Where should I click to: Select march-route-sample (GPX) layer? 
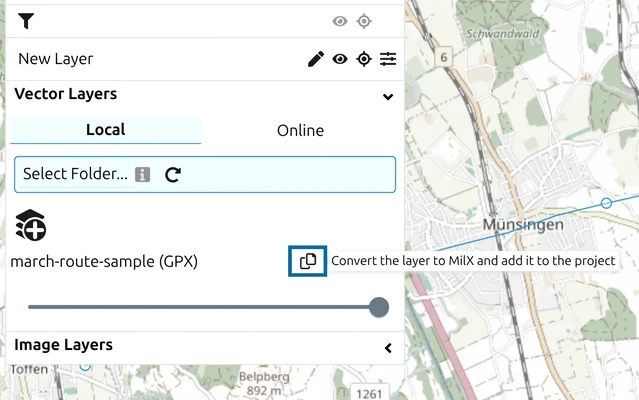tap(104, 262)
